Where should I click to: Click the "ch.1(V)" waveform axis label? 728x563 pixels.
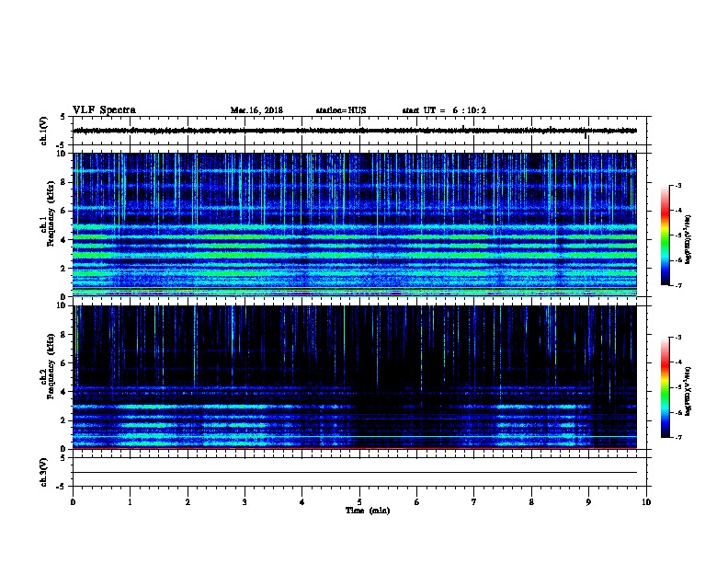pyautogui.click(x=44, y=131)
